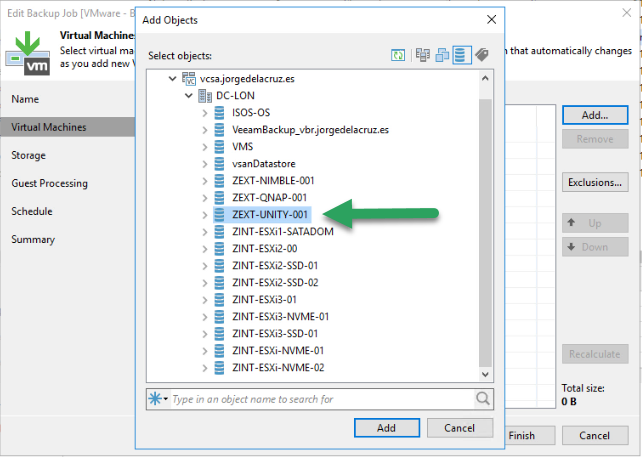Click the DC-LON datacenter icon
This screenshot has height=457, width=642.
tap(205, 96)
